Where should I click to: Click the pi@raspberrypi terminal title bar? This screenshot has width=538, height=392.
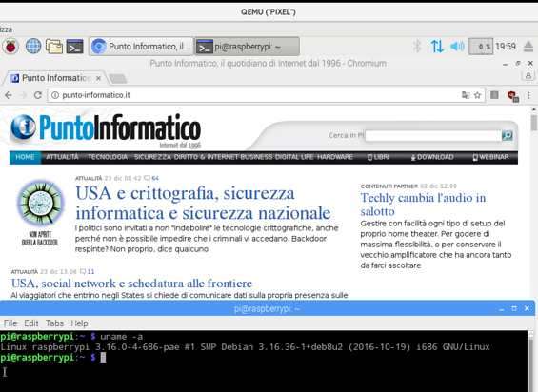pyautogui.click(x=267, y=308)
